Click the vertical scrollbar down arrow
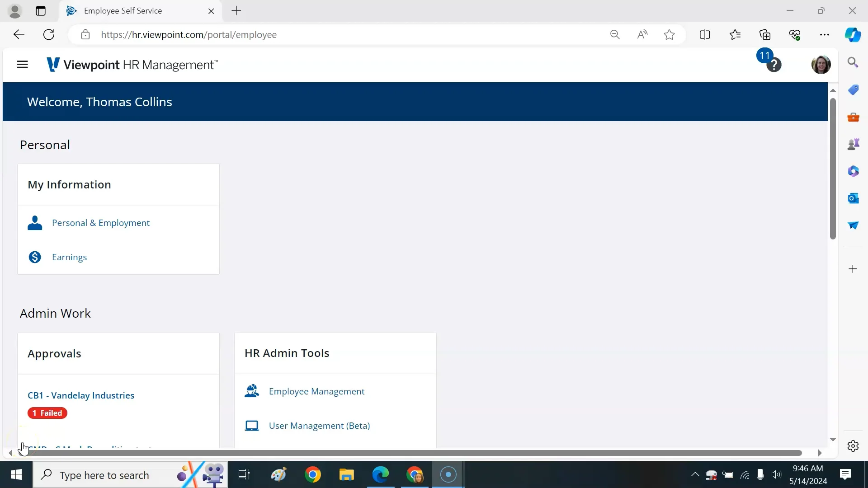The height and width of the screenshot is (488, 868). 833,440
